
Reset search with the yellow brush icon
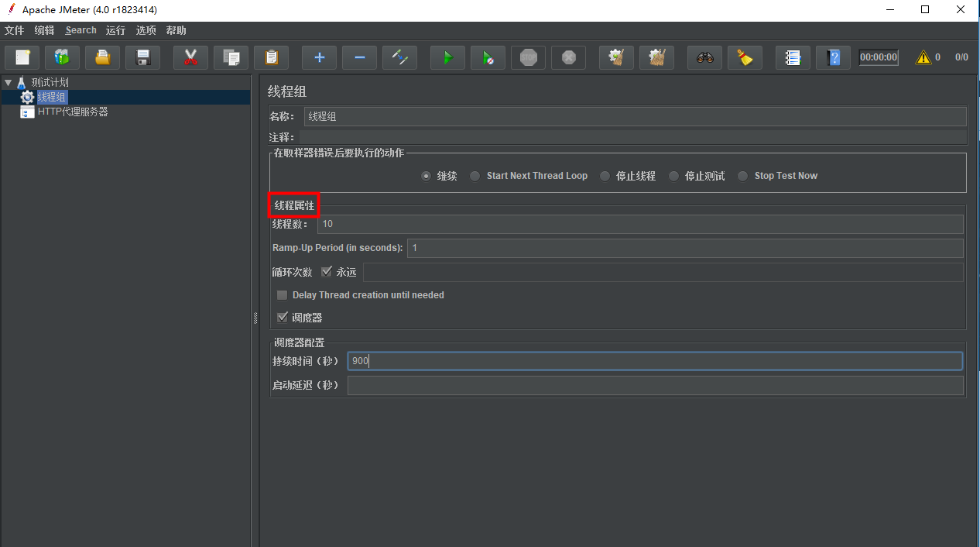point(745,57)
